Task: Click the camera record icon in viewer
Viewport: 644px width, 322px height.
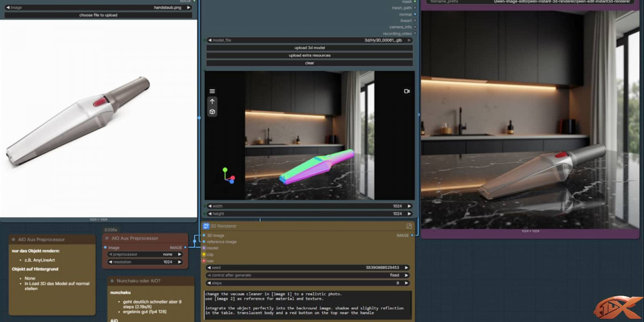Action: point(407,91)
